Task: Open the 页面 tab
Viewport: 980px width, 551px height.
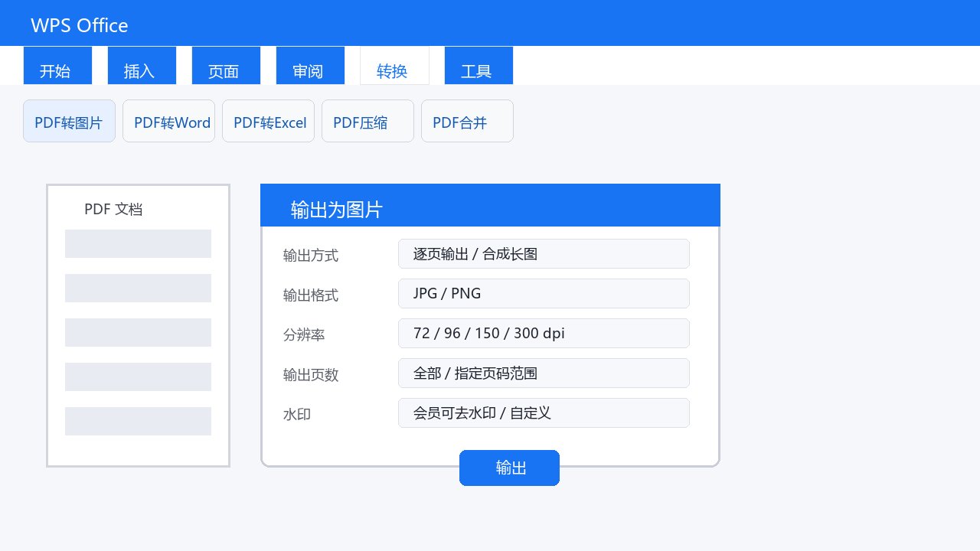Action: [226, 66]
